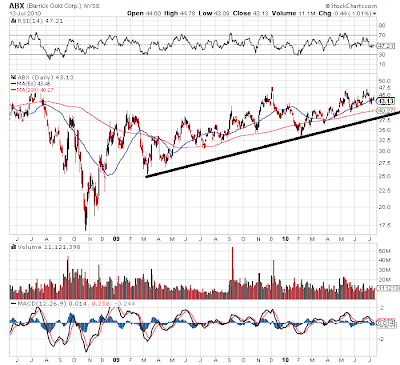Click the 40.27 moving average tag on price axis
The height and width of the screenshot is (365, 400).
386,110
